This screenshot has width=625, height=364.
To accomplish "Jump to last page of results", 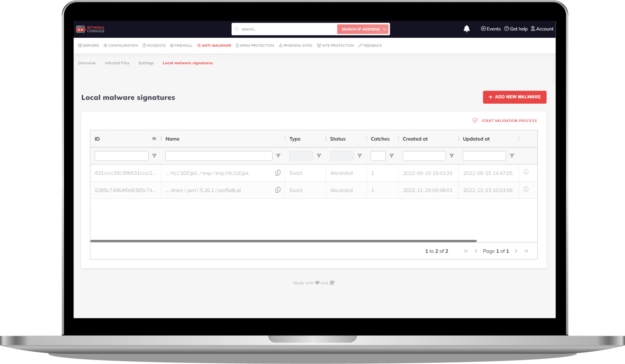I will (x=526, y=251).
